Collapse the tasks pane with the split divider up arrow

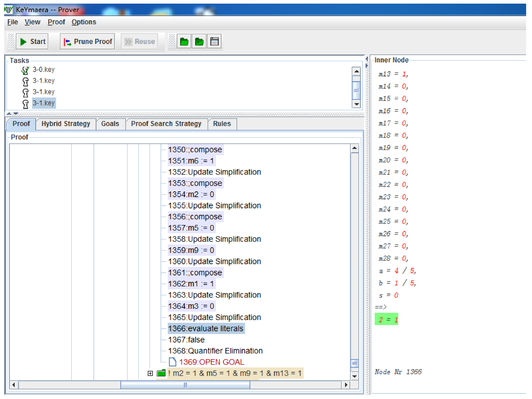click(9, 114)
